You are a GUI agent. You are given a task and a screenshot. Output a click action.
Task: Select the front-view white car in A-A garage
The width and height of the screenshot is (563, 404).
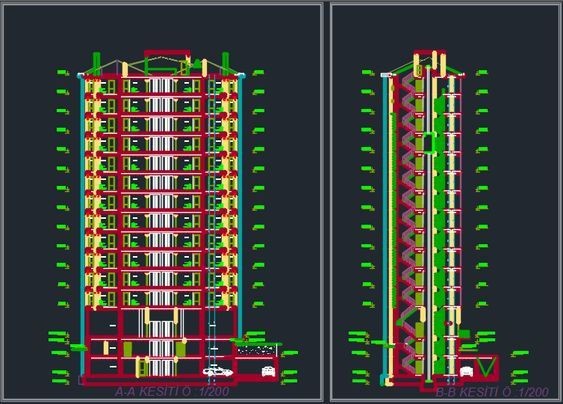coord(269,371)
